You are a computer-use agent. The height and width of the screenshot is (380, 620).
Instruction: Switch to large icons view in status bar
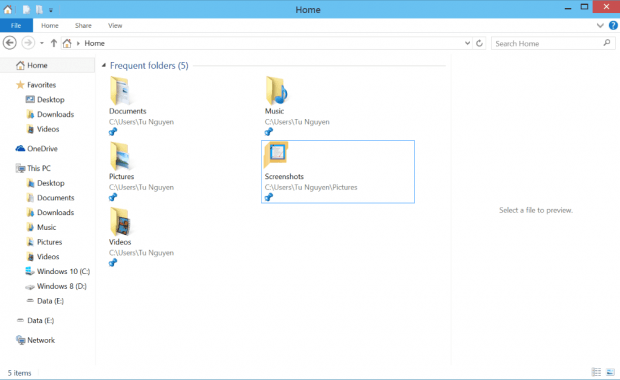[x=610, y=372]
